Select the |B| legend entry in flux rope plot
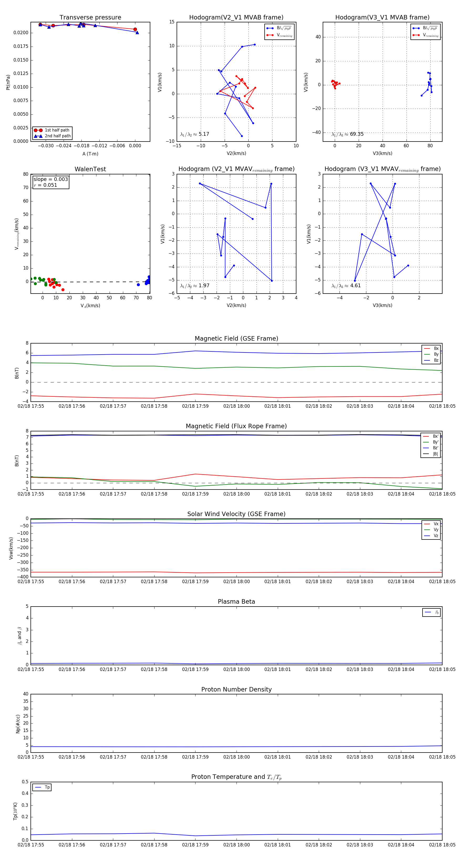This screenshot has width=473, height=868. 431,454
